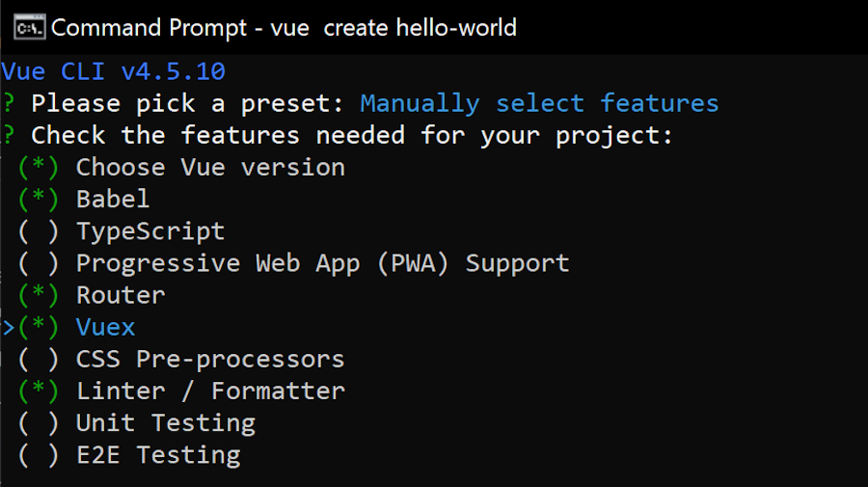
Task: Uncheck the Babel feature checkbox
Action: [39, 200]
